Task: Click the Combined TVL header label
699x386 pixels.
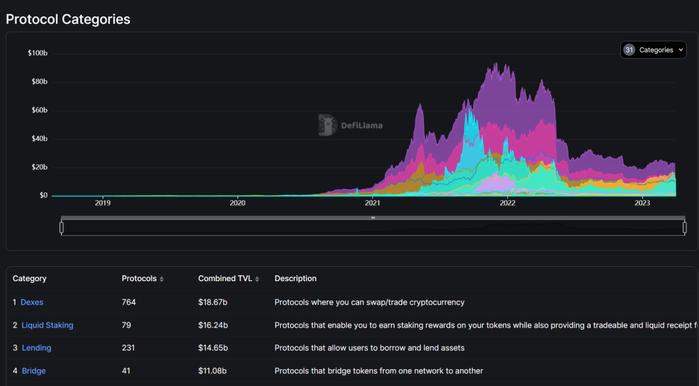Action: pyautogui.click(x=225, y=279)
